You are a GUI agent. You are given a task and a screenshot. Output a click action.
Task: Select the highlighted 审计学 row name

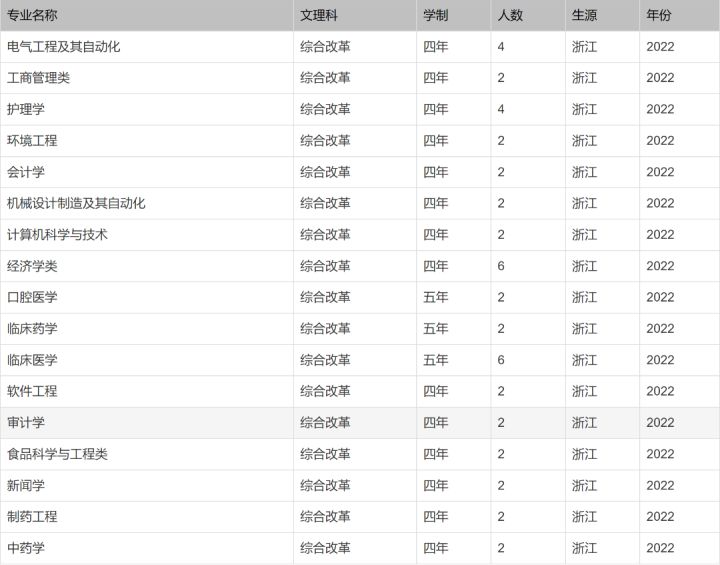[x=26, y=423]
